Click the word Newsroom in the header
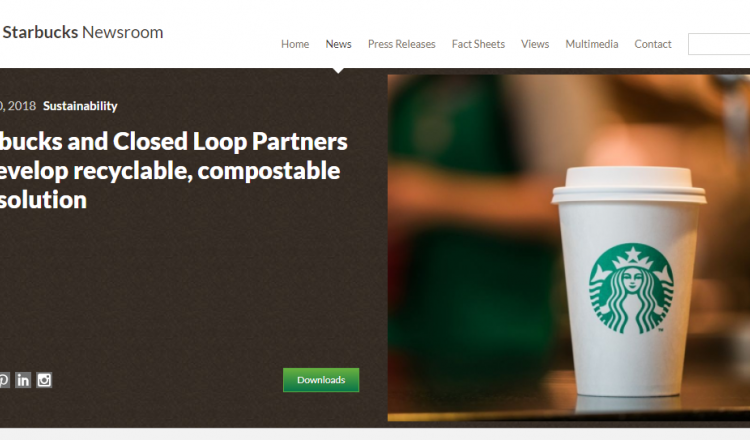 (122, 32)
